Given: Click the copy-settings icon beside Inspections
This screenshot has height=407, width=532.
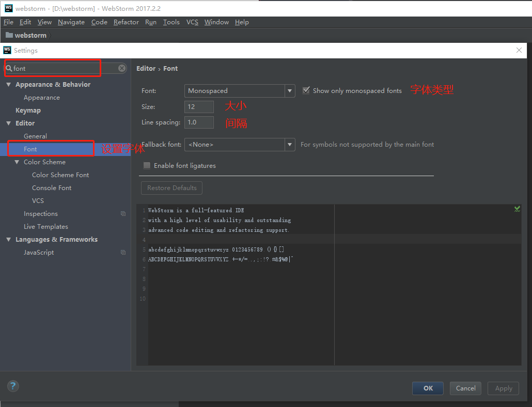Looking at the screenshot, I should click(123, 213).
